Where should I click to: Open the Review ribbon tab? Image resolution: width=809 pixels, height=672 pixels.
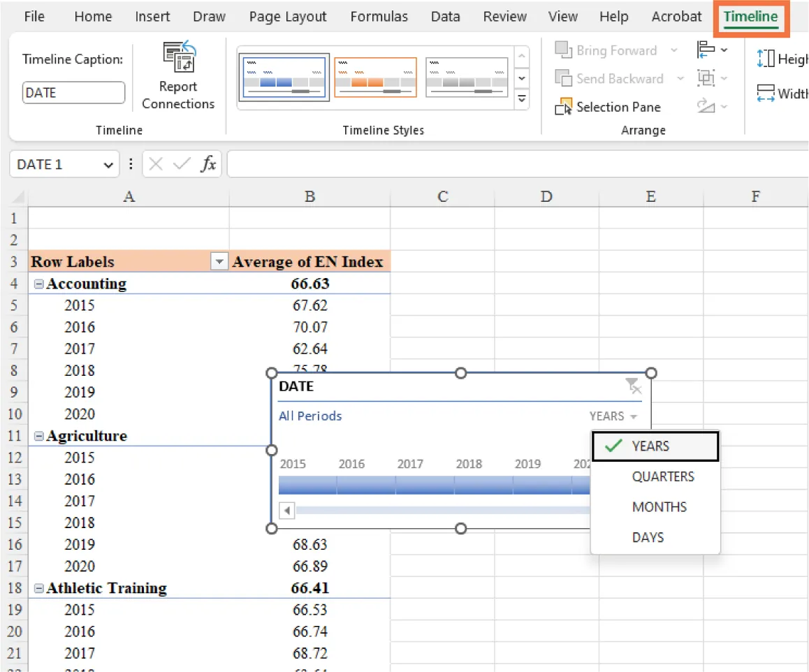[x=504, y=16]
